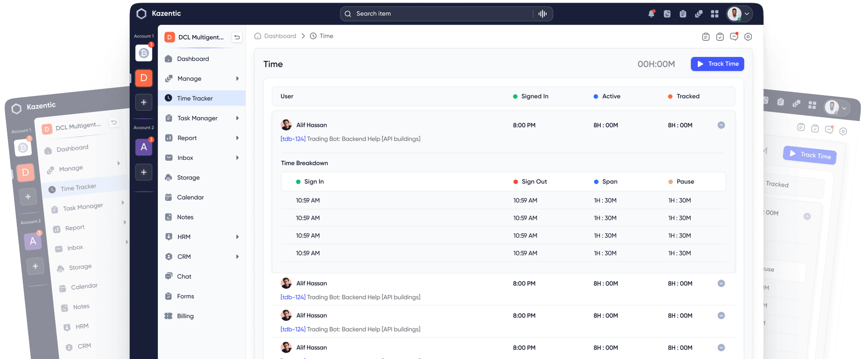Click the Time breadcrumb

[x=321, y=36]
